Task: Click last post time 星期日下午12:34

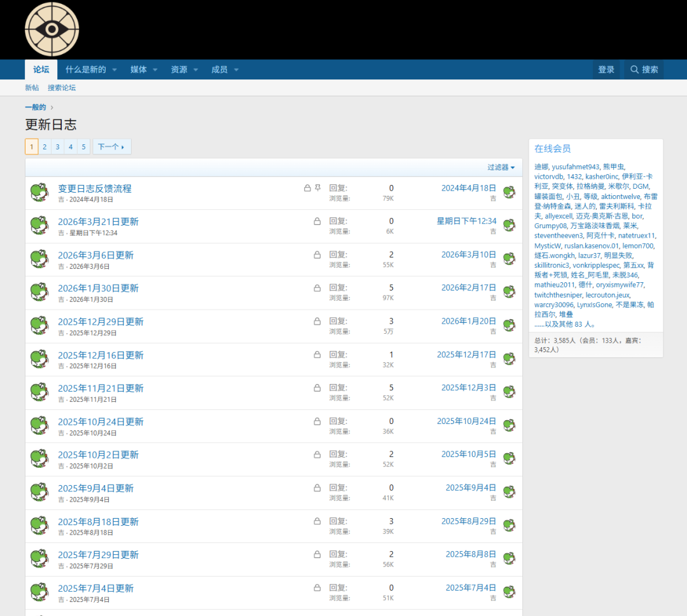Action: click(467, 221)
